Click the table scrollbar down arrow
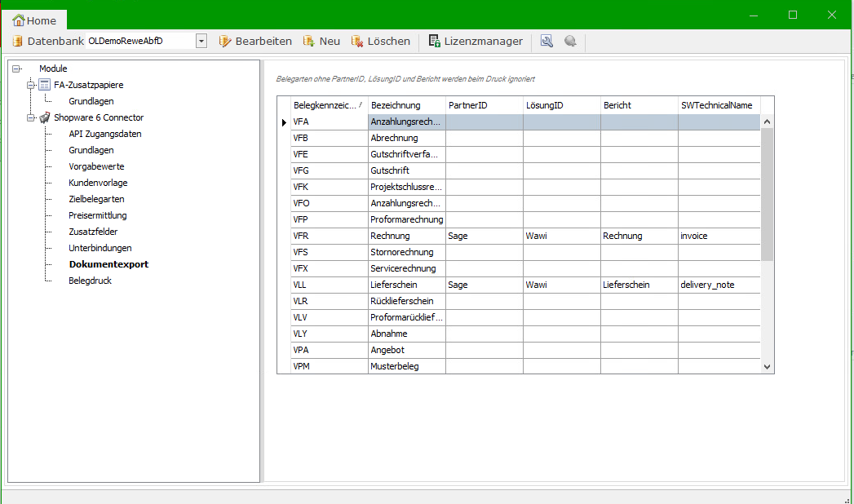 (767, 367)
